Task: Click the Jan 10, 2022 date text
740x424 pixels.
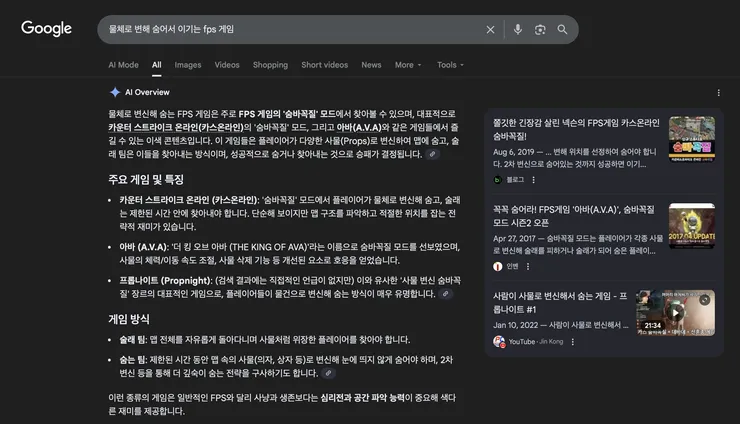Action: tap(515, 325)
